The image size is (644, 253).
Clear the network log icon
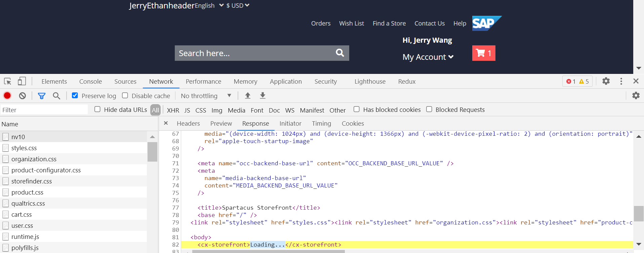pos(23,96)
